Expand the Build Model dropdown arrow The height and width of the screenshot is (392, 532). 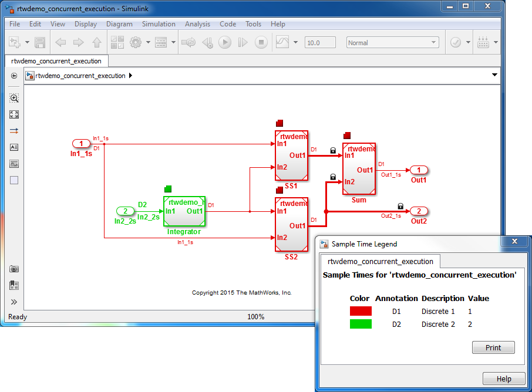(496, 42)
